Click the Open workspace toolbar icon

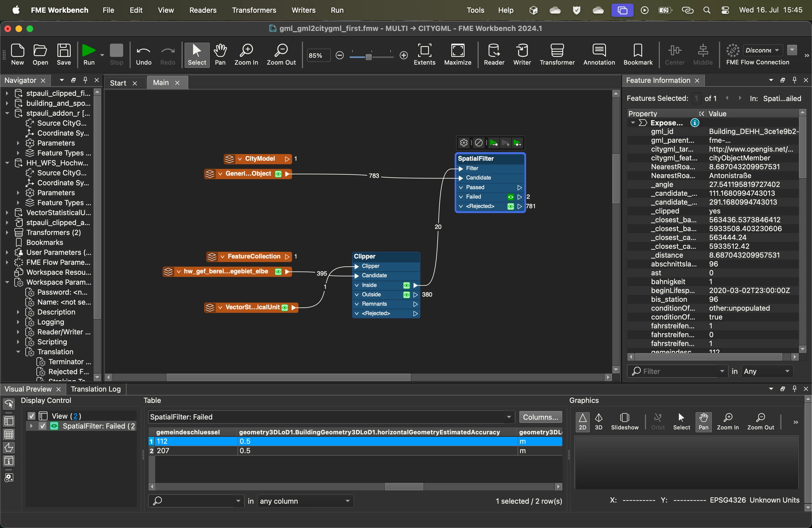pos(40,55)
